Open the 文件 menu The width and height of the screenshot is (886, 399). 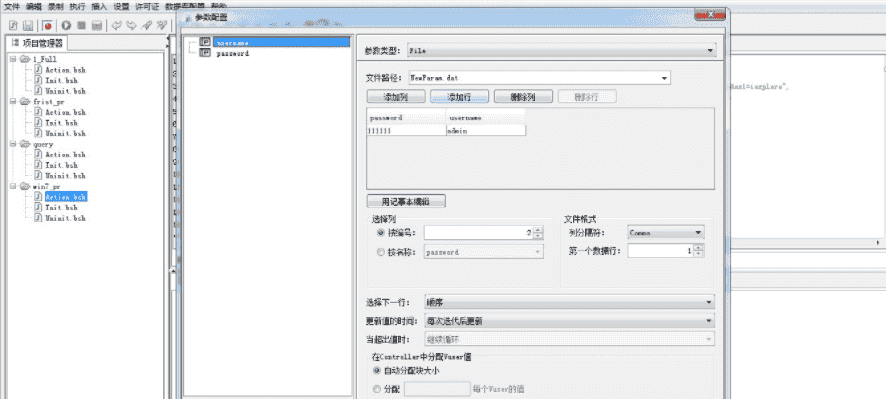coord(12,7)
